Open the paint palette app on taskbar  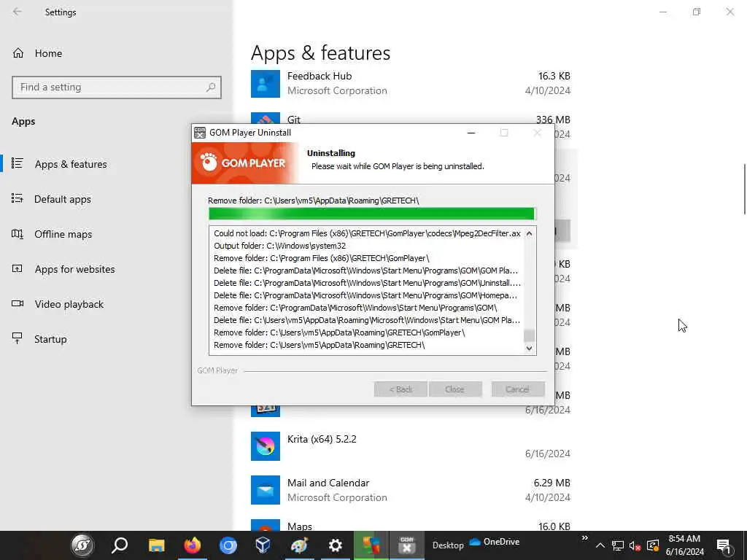click(299, 545)
